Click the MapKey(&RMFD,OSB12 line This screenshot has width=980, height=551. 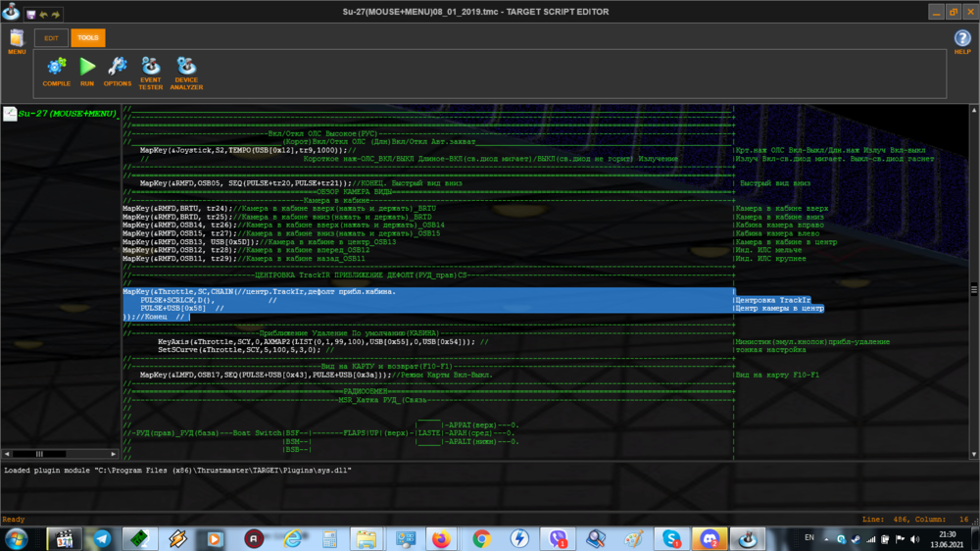(246, 250)
